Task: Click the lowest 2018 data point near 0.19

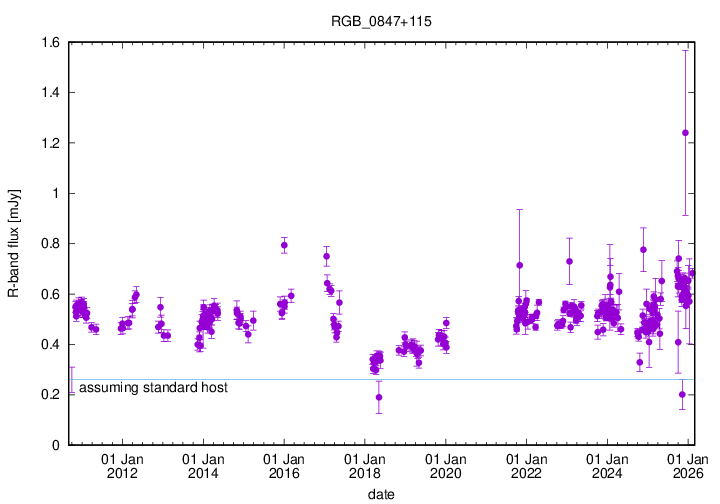Action: click(379, 397)
